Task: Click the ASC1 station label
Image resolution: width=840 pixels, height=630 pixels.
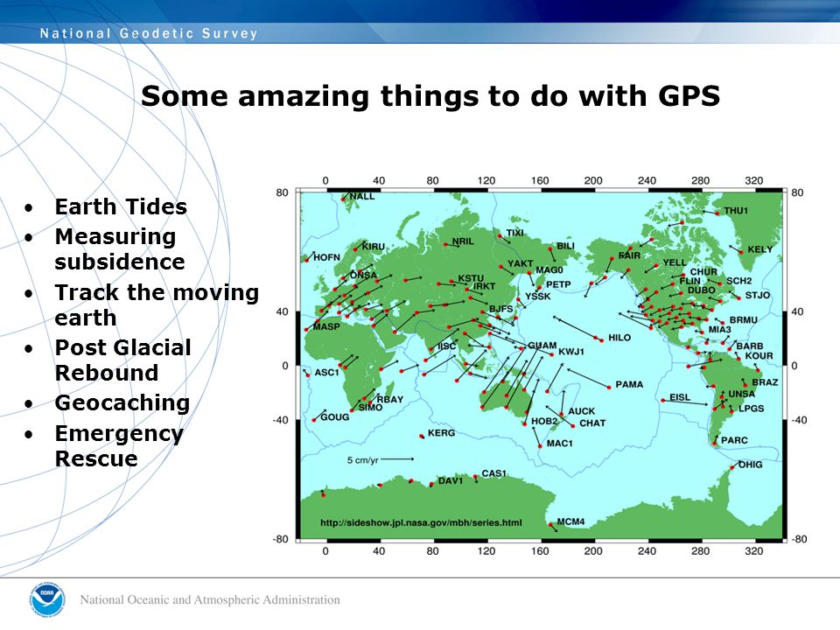Action: (x=326, y=373)
